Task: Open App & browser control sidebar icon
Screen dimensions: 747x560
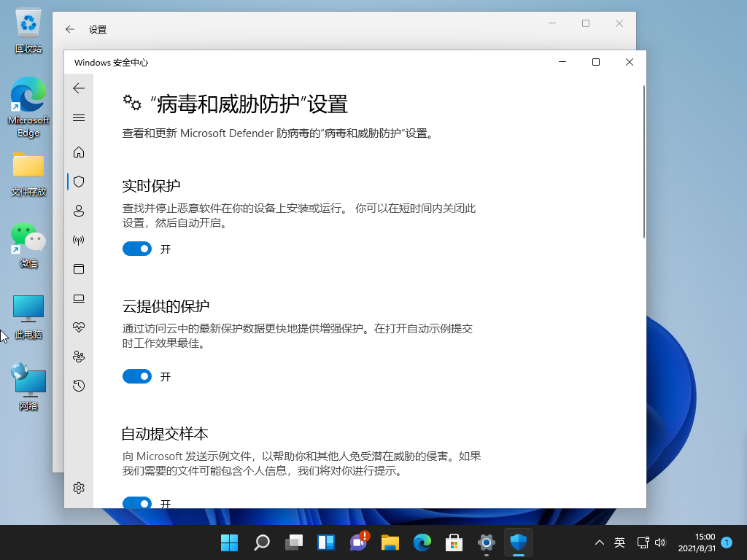Action: point(79,269)
